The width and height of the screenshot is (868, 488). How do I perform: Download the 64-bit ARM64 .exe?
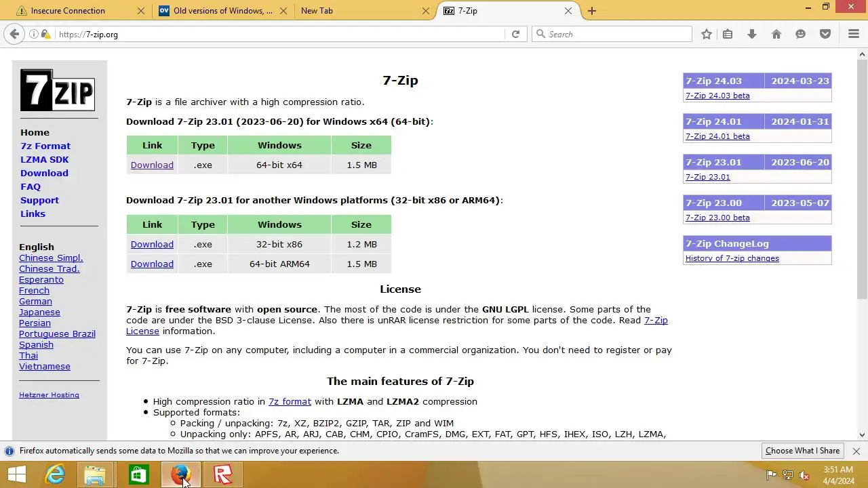coord(152,264)
